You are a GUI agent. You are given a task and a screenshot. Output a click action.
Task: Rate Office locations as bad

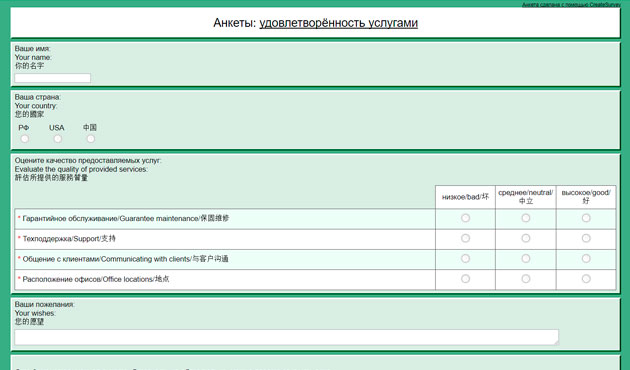465,279
